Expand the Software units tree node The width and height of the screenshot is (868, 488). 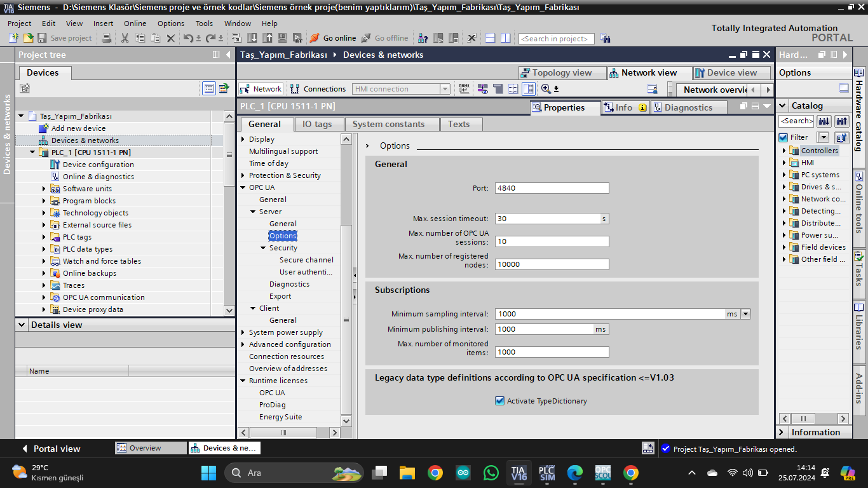coord(44,189)
